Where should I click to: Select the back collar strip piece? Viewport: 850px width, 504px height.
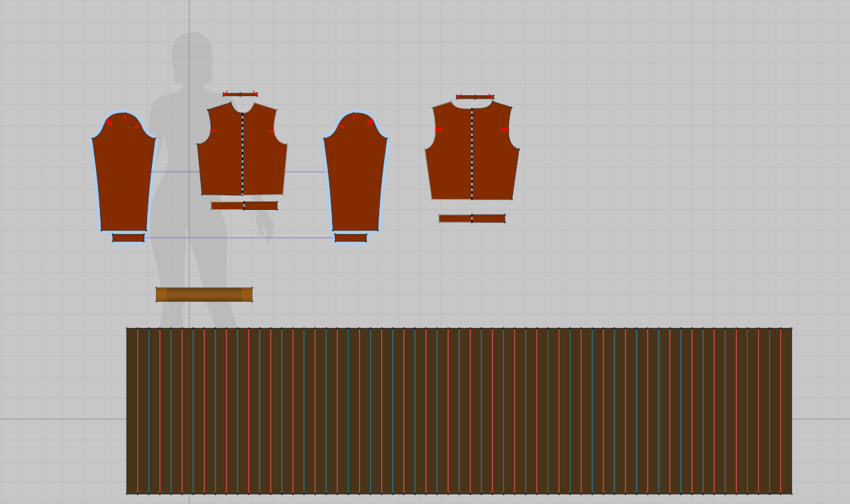click(x=475, y=97)
